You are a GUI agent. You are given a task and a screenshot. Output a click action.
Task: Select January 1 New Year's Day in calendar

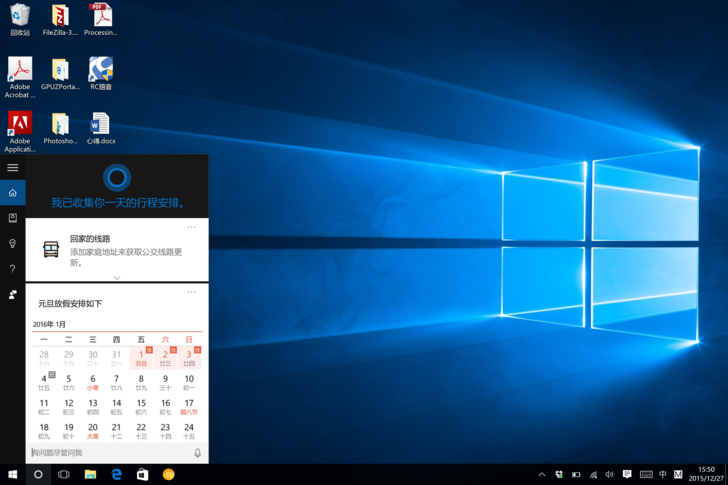pos(141,357)
